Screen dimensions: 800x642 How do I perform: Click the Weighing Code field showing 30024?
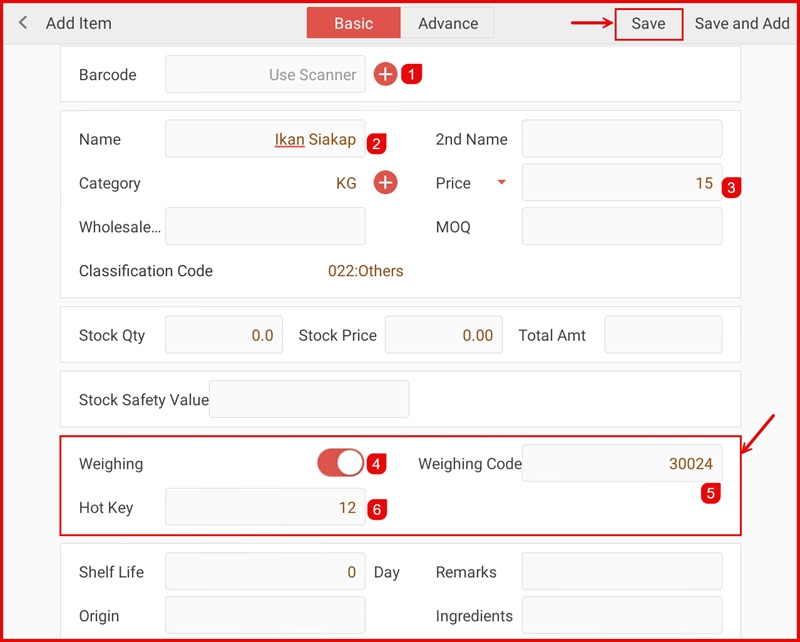pos(621,463)
